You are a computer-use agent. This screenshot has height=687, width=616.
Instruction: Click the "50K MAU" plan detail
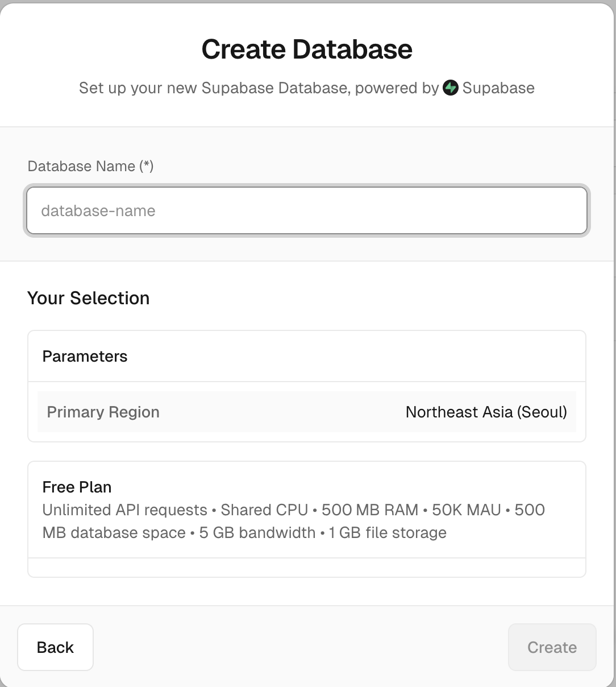(467, 510)
